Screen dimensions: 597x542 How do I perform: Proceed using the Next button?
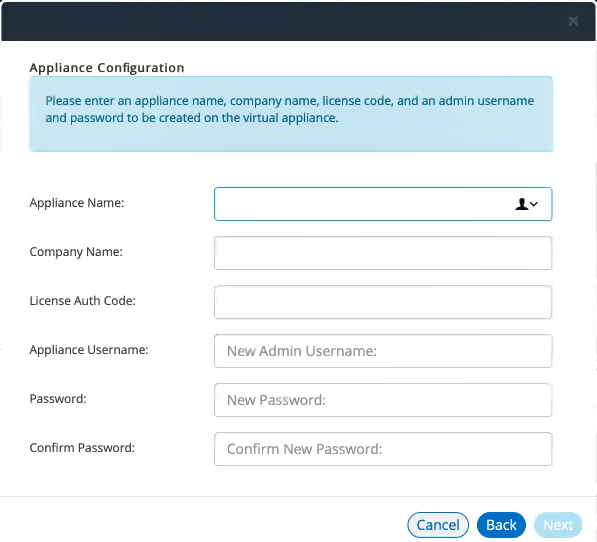tap(558, 525)
